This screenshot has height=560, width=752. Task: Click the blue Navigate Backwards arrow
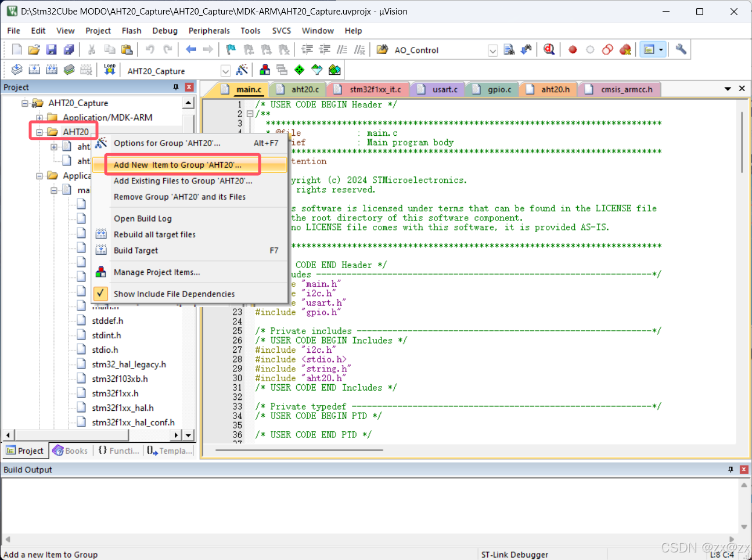click(x=190, y=50)
